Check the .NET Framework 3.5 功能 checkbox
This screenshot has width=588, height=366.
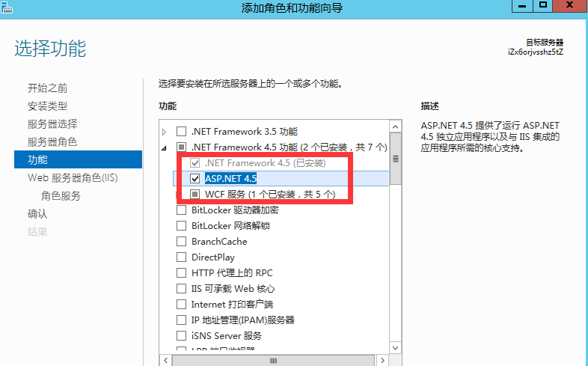[x=182, y=131]
